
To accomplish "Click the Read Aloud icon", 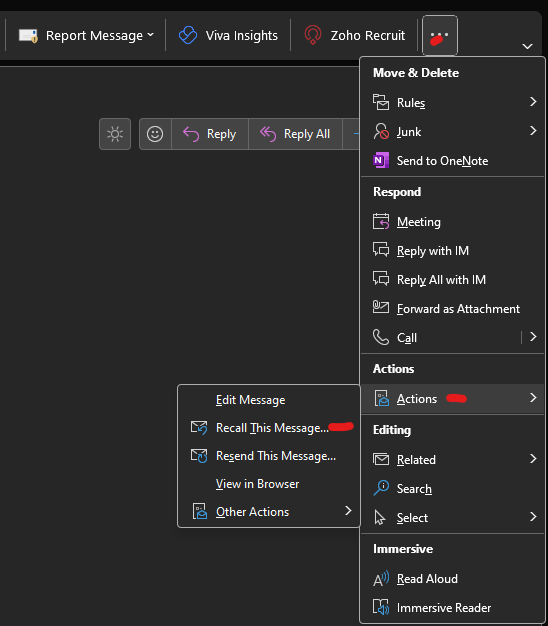I will pos(381,578).
